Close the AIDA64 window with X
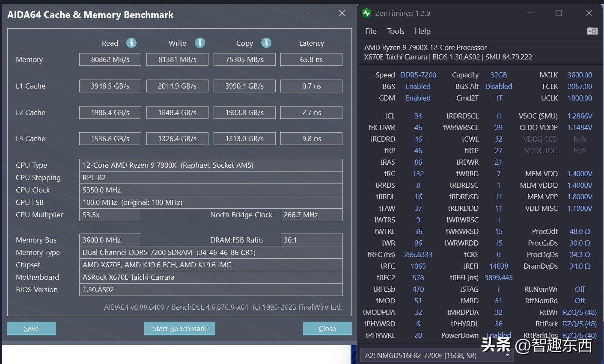The image size is (604, 364). (x=342, y=13)
